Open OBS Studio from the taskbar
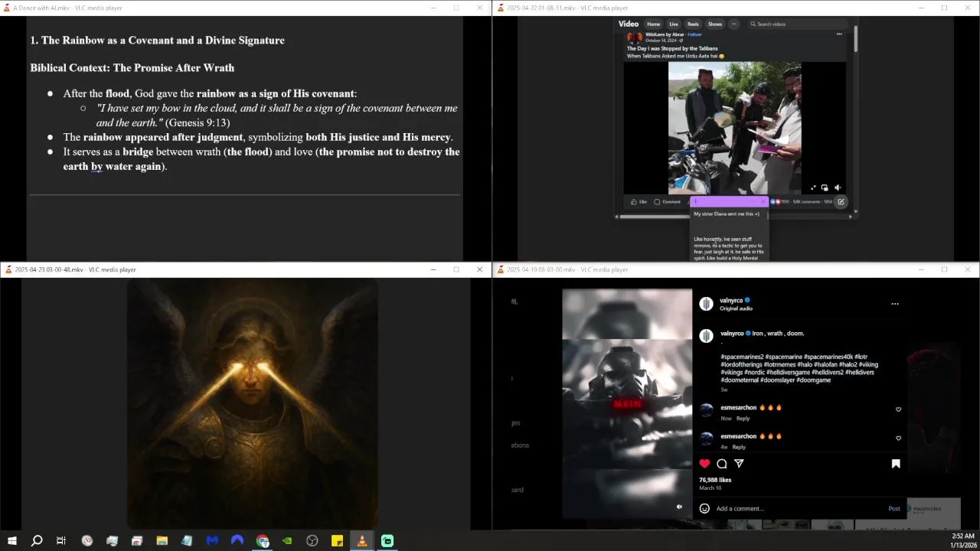 pos(312,541)
